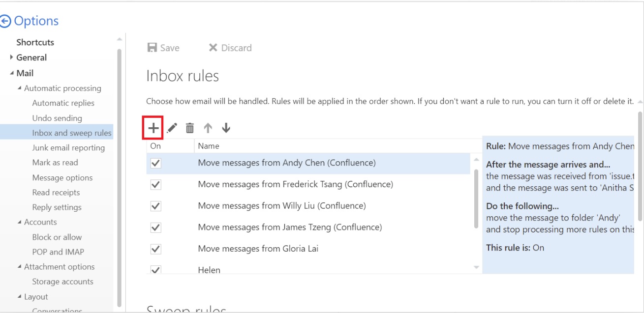Image resolution: width=644 pixels, height=313 pixels.
Task: Open the Shortcuts options page
Action: pos(35,42)
